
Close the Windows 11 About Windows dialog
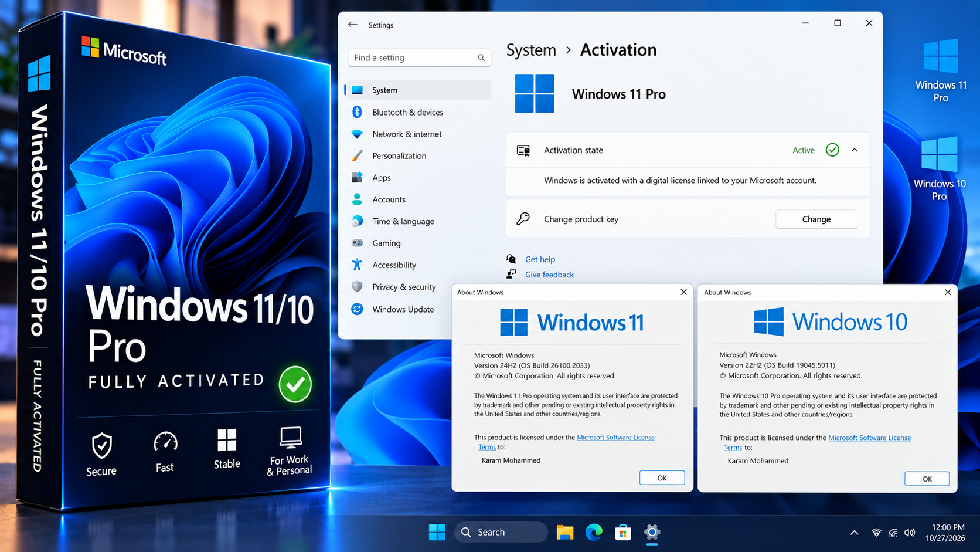coord(683,292)
